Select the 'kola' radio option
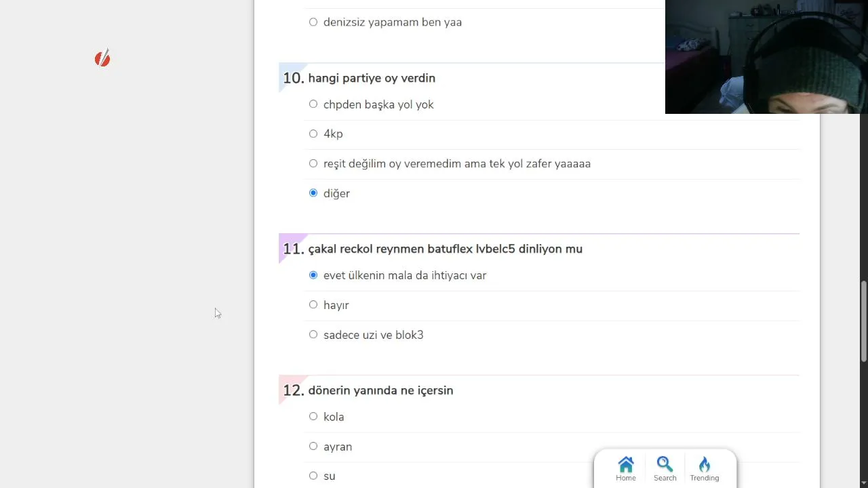The height and width of the screenshot is (488, 868). (313, 417)
